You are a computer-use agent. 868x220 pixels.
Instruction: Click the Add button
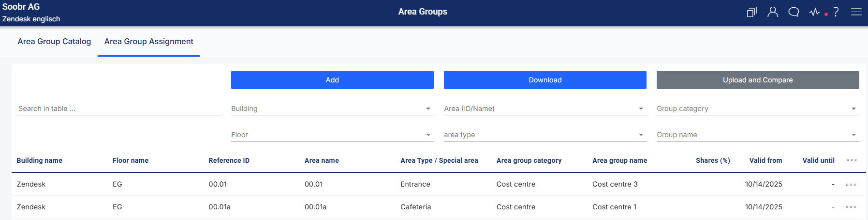(332, 80)
